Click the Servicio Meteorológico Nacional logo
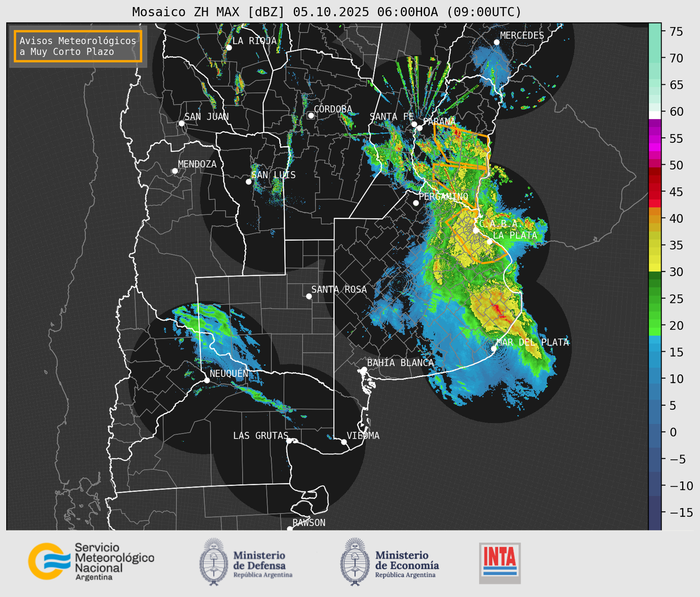The image size is (700, 597). (91, 561)
